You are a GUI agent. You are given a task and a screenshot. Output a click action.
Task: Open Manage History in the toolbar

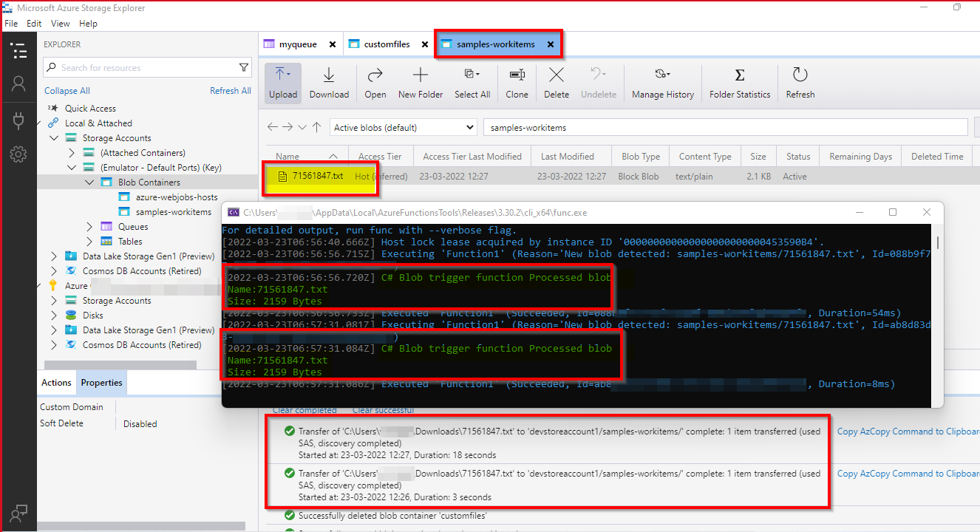663,82
